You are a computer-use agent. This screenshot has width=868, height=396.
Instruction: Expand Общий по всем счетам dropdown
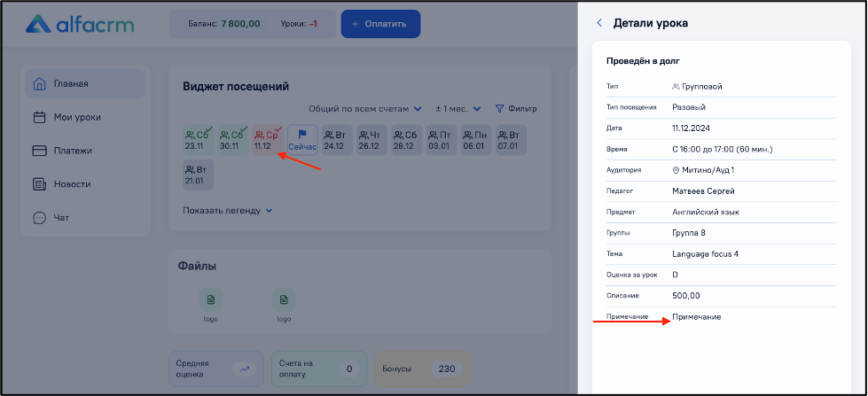(x=364, y=109)
